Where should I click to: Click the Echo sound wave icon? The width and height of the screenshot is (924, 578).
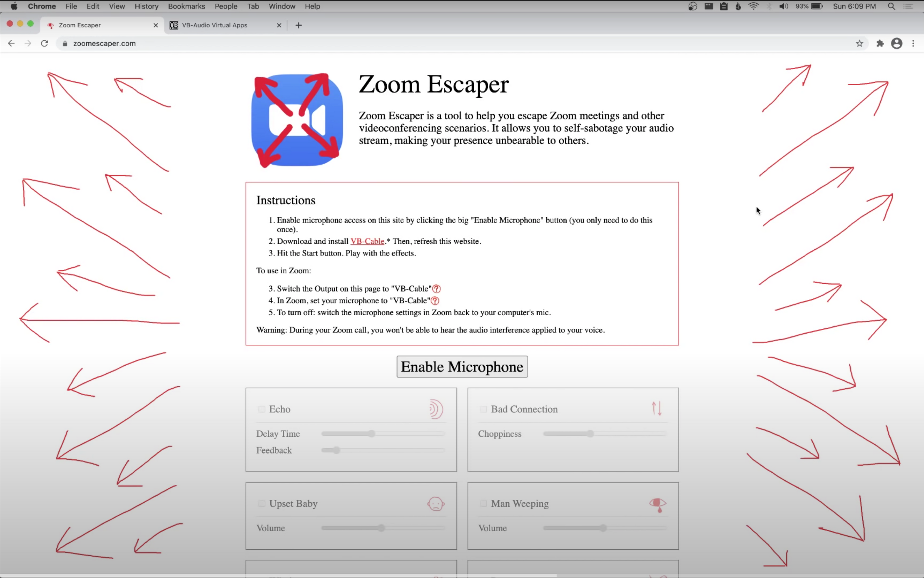pyautogui.click(x=436, y=409)
